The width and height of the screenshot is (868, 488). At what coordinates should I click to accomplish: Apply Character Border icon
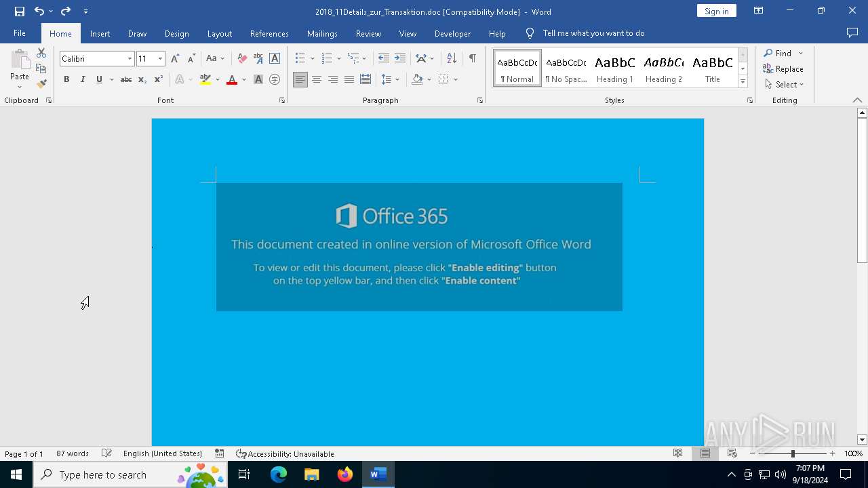tap(275, 58)
